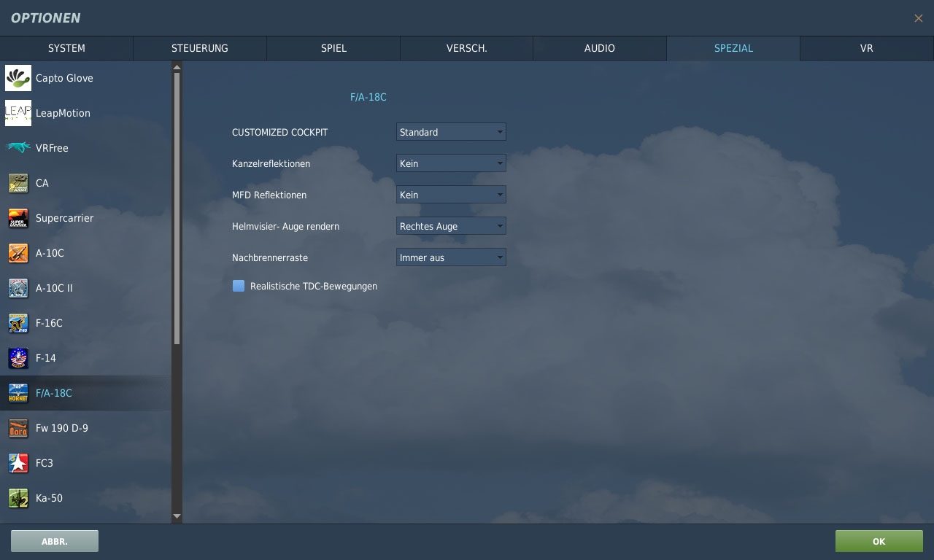The width and height of the screenshot is (934, 560).
Task: Select the Fw 190 D-9 icon
Action: (18, 428)
